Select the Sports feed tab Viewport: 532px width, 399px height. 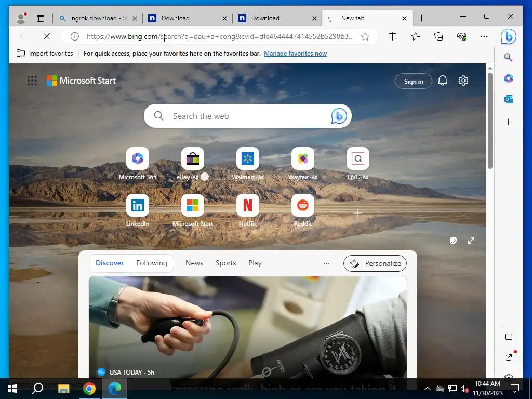pyautogui.click(x=225, y=263)
